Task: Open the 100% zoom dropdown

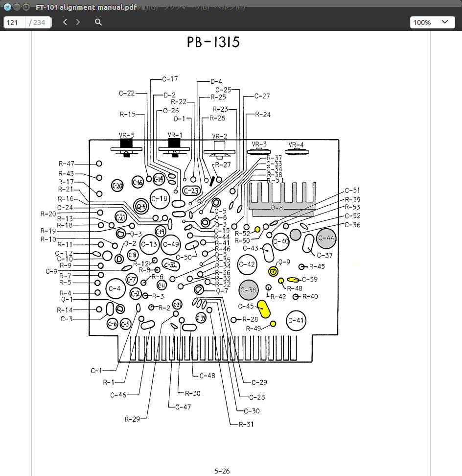Action: click(432, 23)
